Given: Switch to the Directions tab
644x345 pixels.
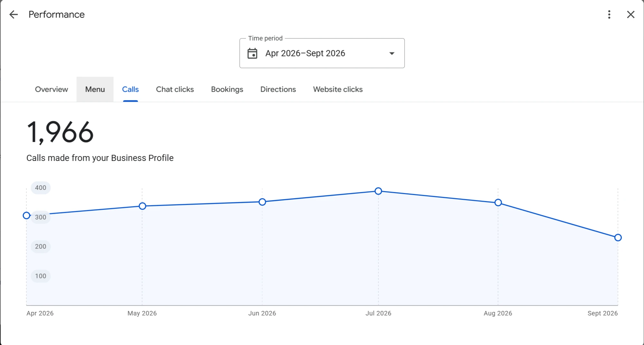Looking at the screenshot, I should click(x=278, y=89).
